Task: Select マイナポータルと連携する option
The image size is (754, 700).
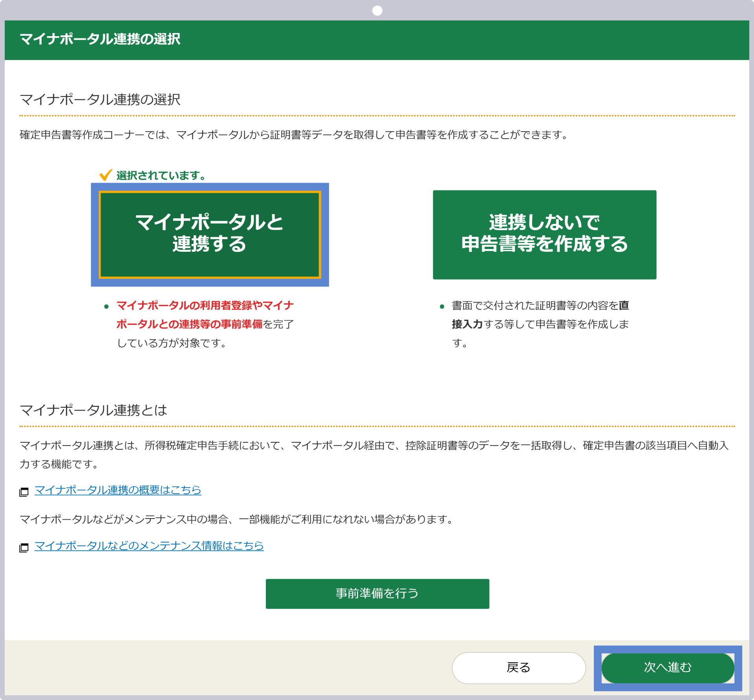Action: click(210, 235)
